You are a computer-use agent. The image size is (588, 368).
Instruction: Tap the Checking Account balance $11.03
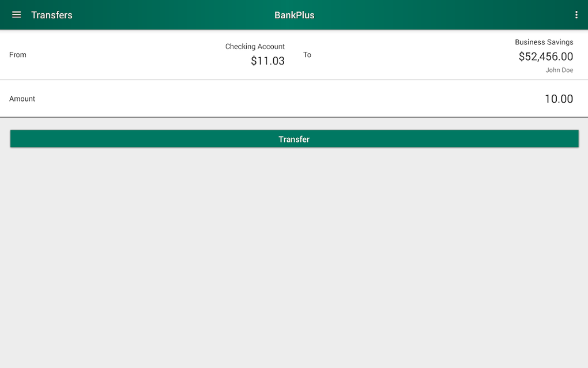point(267,61)
